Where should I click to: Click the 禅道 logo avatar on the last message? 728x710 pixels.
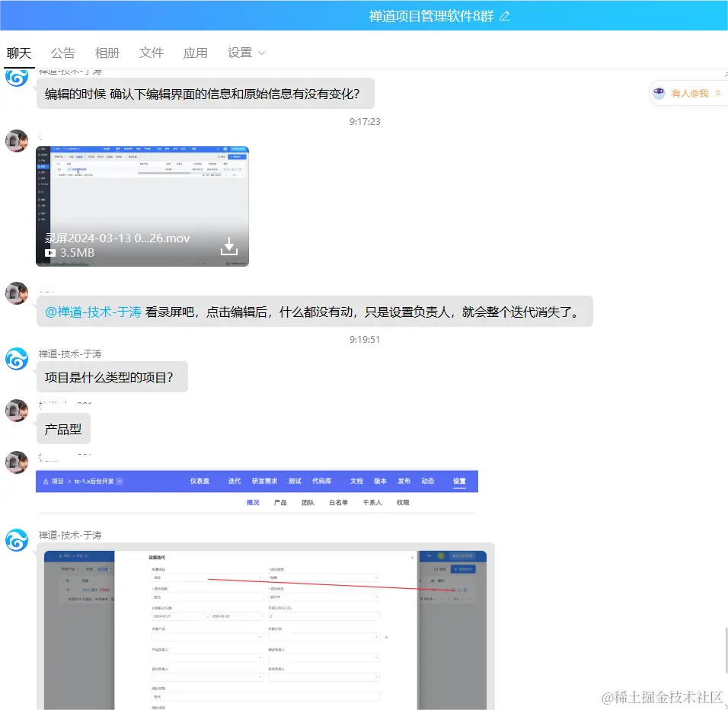17,541
